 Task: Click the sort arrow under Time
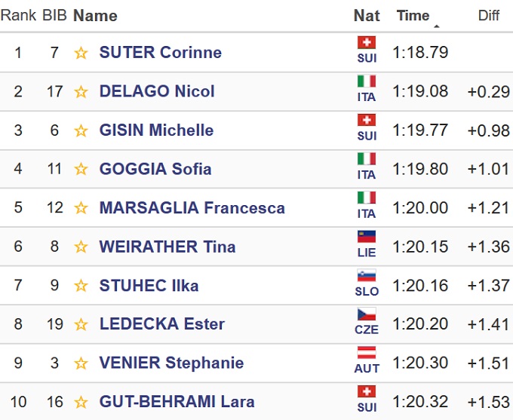436,26
